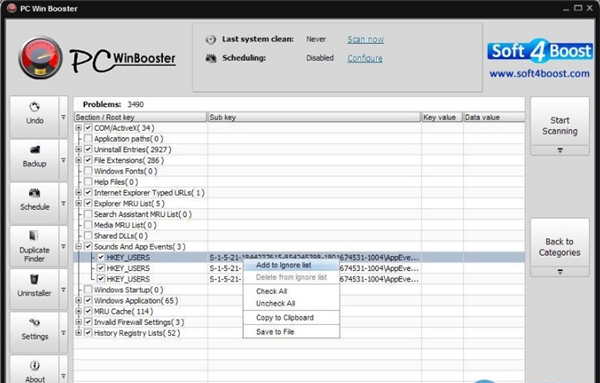Select the Schedule icon in sidebar

coord(34,193)
